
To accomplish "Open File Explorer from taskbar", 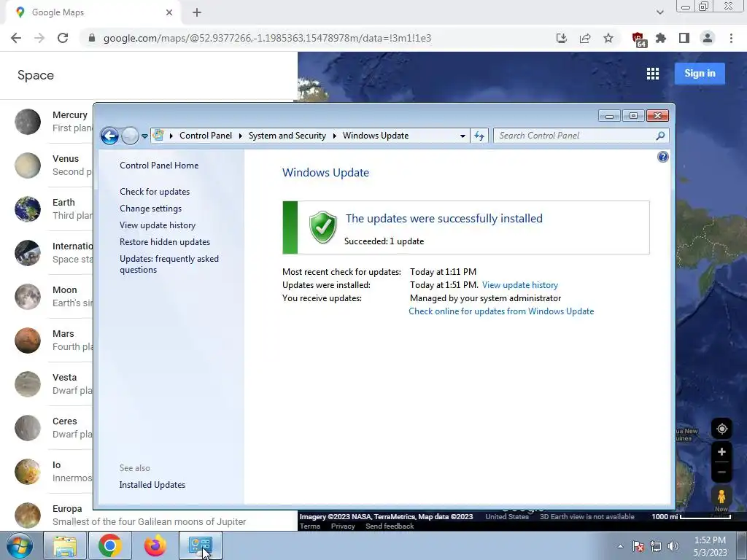I will (x=65, y=545).
